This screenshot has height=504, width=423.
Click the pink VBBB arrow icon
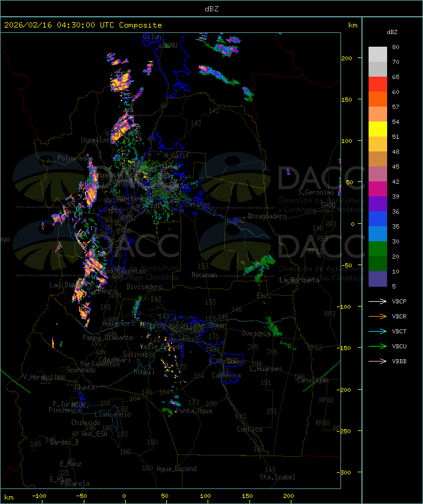click(378, 361)
